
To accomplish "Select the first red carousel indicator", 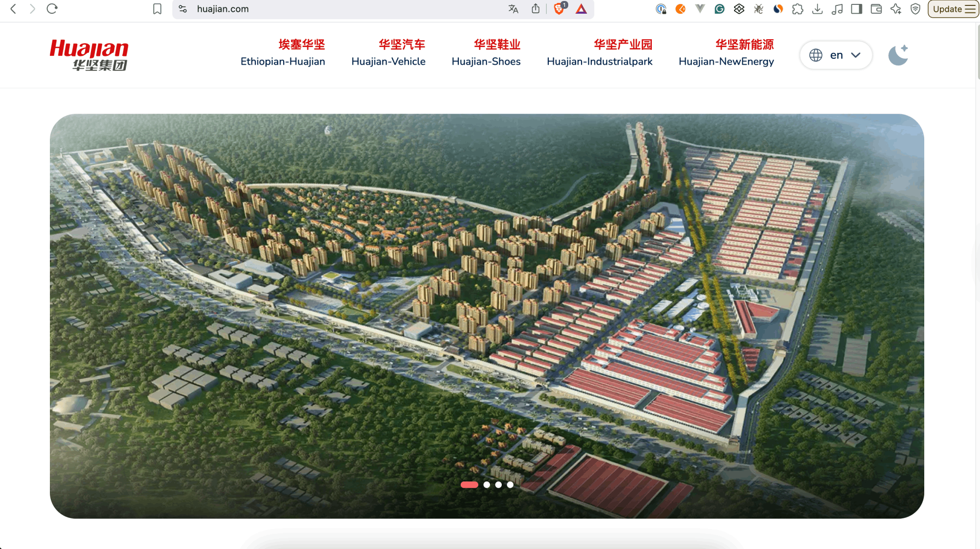I will [469, 484].
